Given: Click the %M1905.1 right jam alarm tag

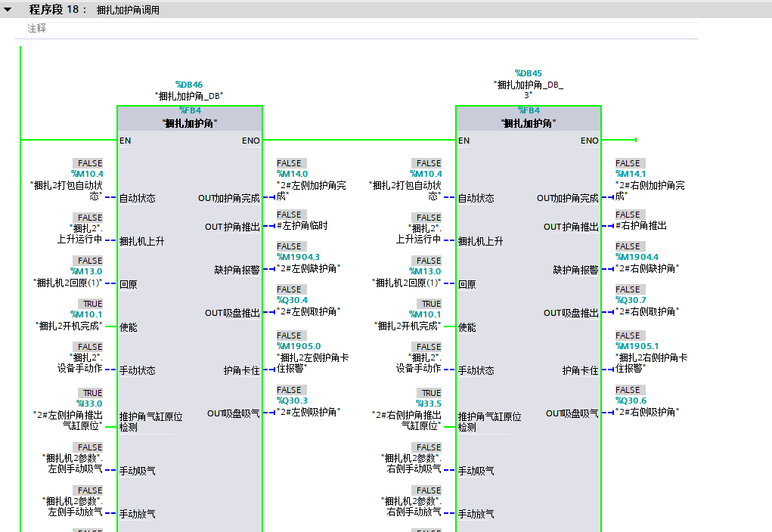Looking at the screenshot, I should point(637,346).
